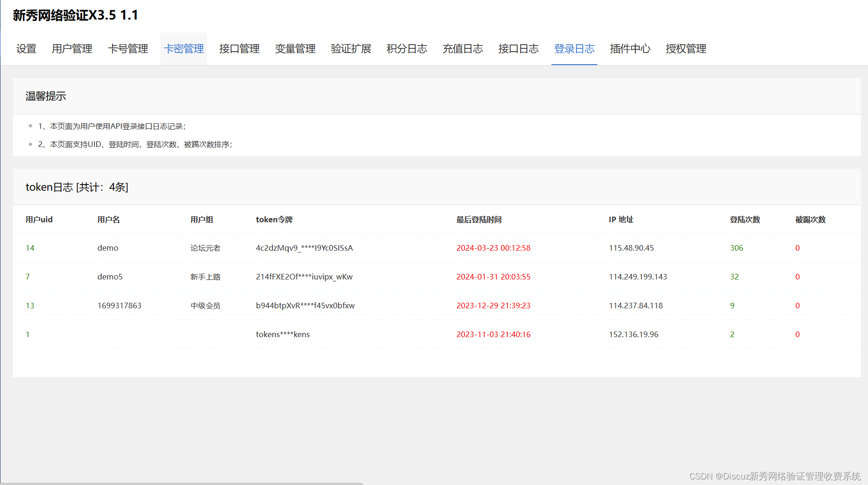Click login count 32

click(734, 277)
